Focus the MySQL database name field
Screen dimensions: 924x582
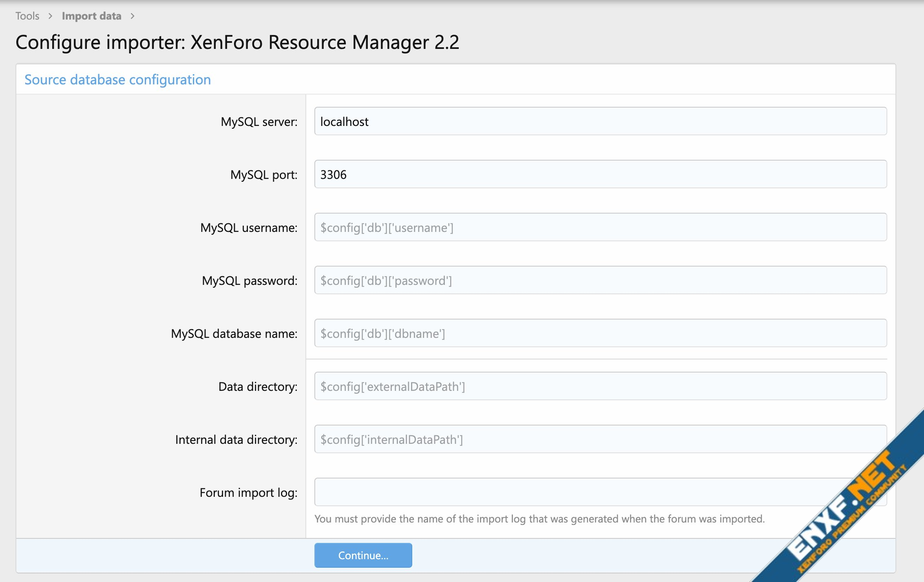pyautogui.click(x=600, y=333)
